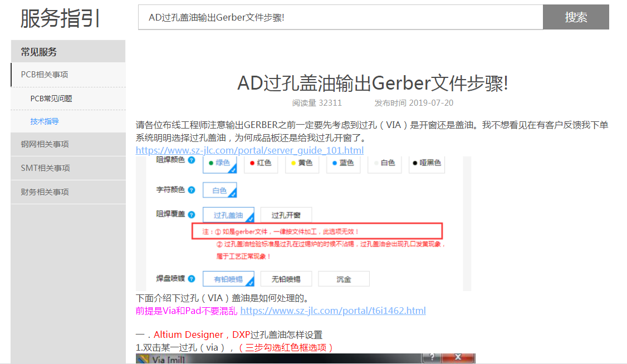Click the 搜索 search button
The width and height of the screenshot is (627, 364).
coord(576,17)
